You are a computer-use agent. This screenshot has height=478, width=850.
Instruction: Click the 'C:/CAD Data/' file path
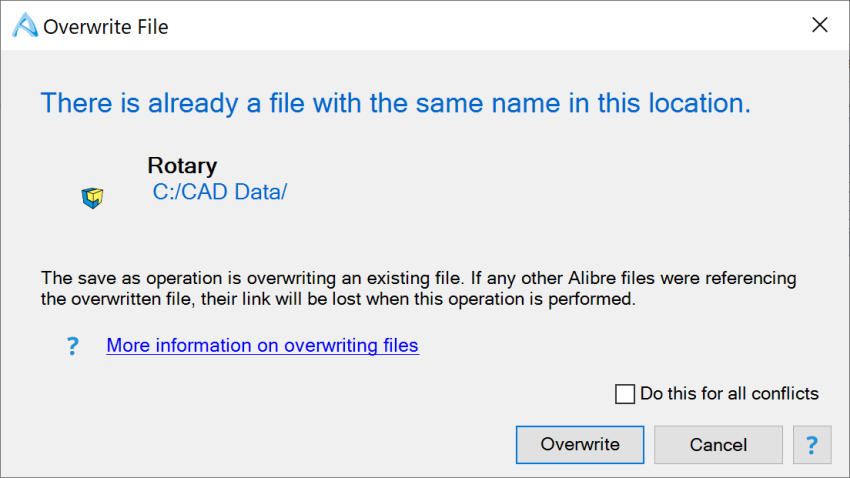[x=219, y=192]
